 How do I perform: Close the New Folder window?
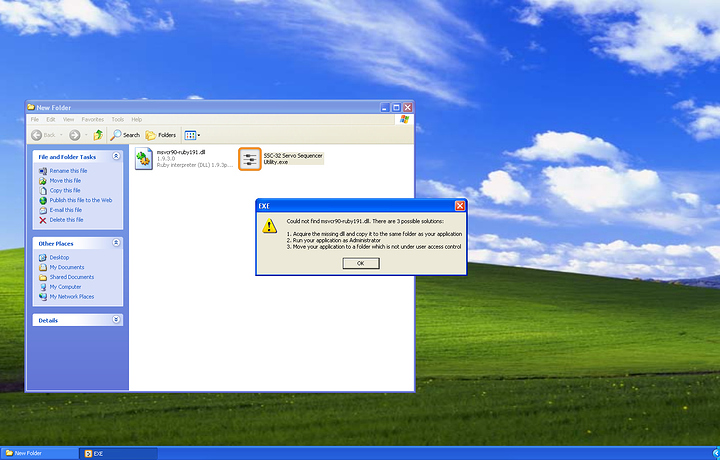(x=407, y=107)
